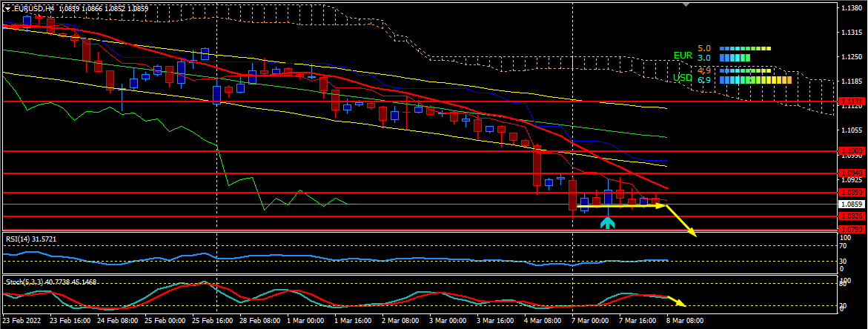868x329 pixels.
Task: Select the 1.1131 red price level label
Action: (x=850, y=101)
